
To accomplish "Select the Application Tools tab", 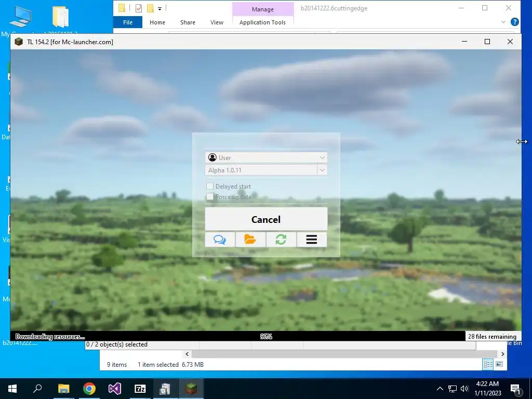I will pyautogui.click(x=262, y=22).
